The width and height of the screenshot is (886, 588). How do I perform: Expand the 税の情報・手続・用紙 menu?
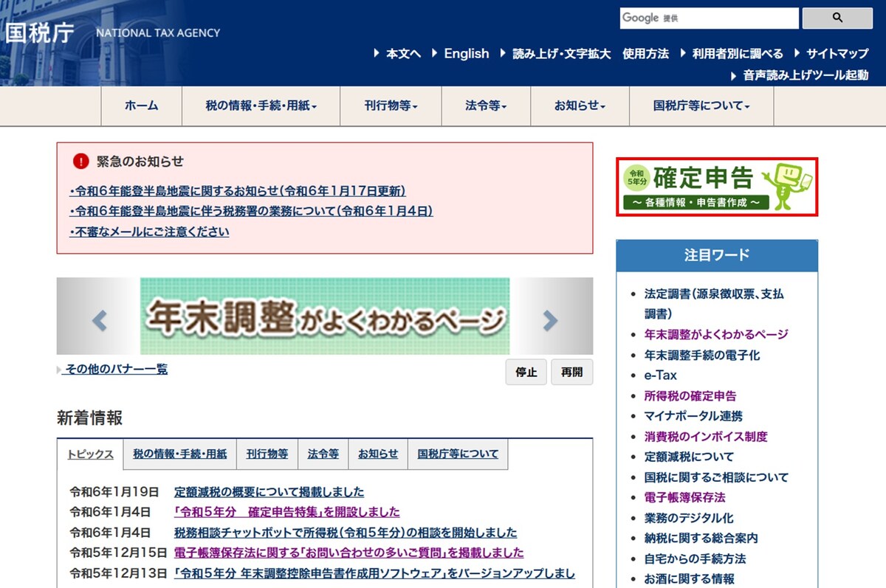[261, 106]
